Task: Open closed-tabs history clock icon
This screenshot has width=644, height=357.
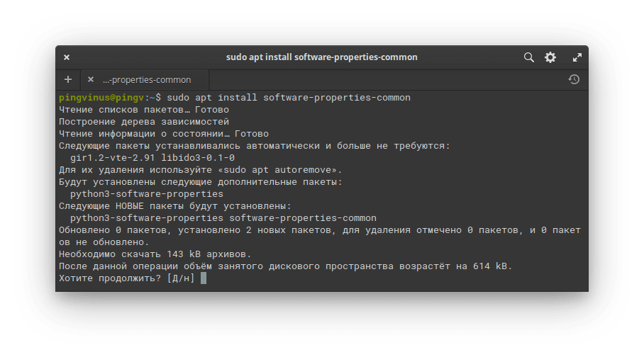Action: pos(574,79)
